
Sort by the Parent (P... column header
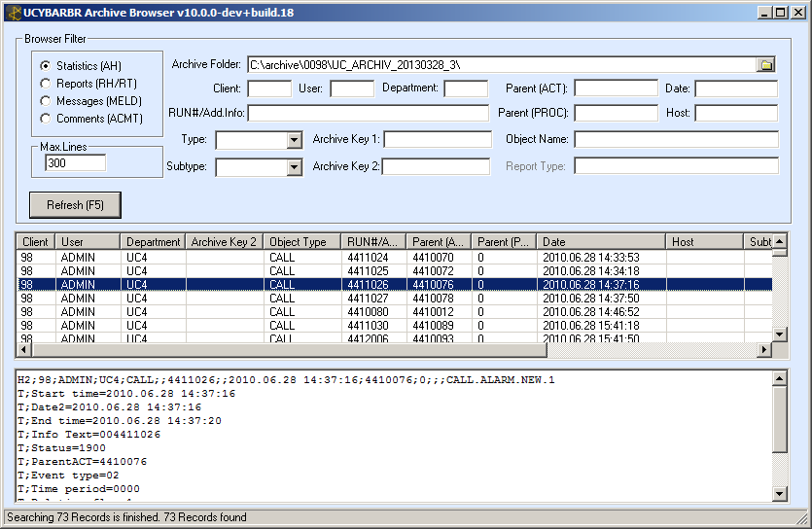click(505, 242)
